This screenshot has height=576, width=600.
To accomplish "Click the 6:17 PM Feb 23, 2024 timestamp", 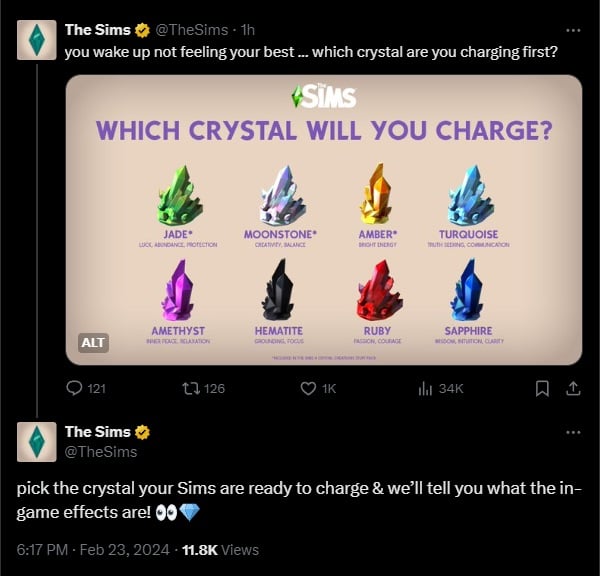I will pos(93,549).
